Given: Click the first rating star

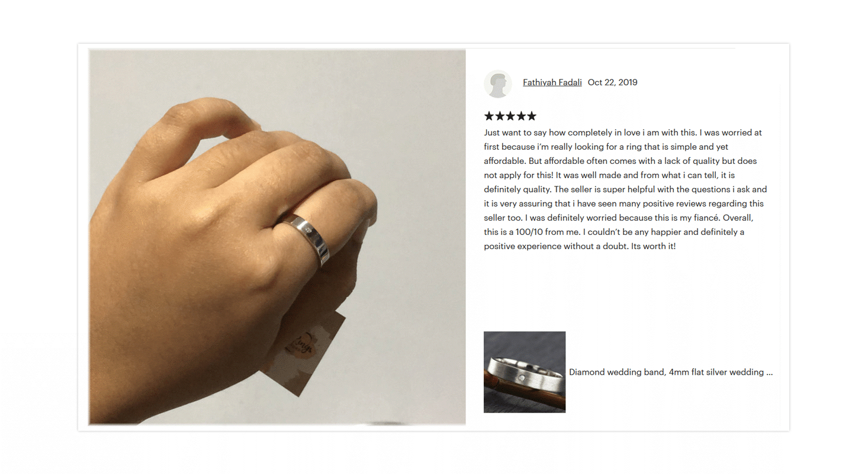Looking at the screenshot, I should pyautogui.click(x=489, y=116).
